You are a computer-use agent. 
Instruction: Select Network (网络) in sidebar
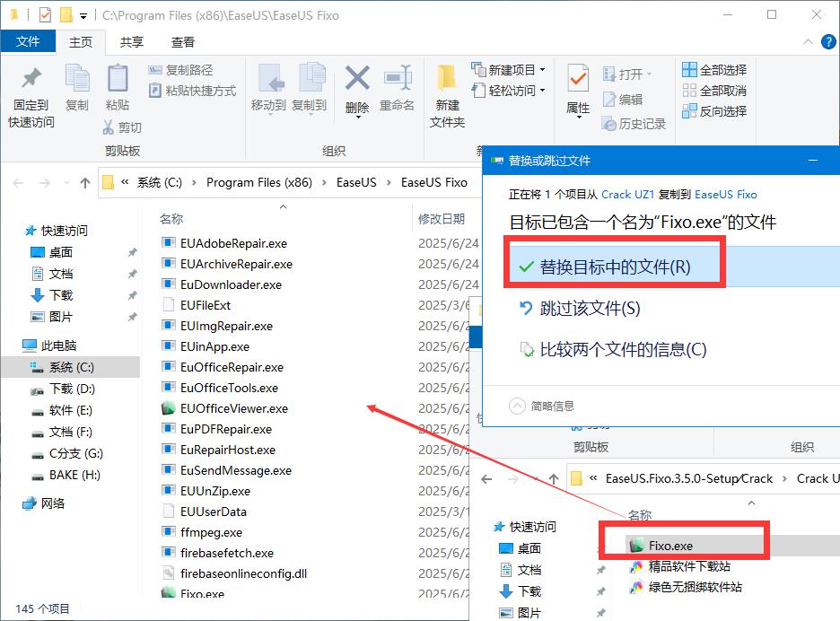(x=44, y=503)
